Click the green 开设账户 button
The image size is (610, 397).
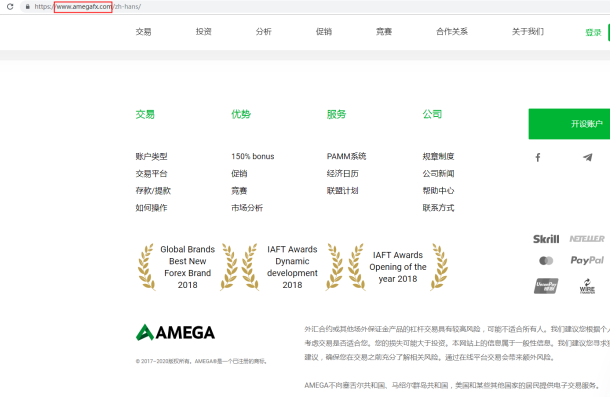569,124
